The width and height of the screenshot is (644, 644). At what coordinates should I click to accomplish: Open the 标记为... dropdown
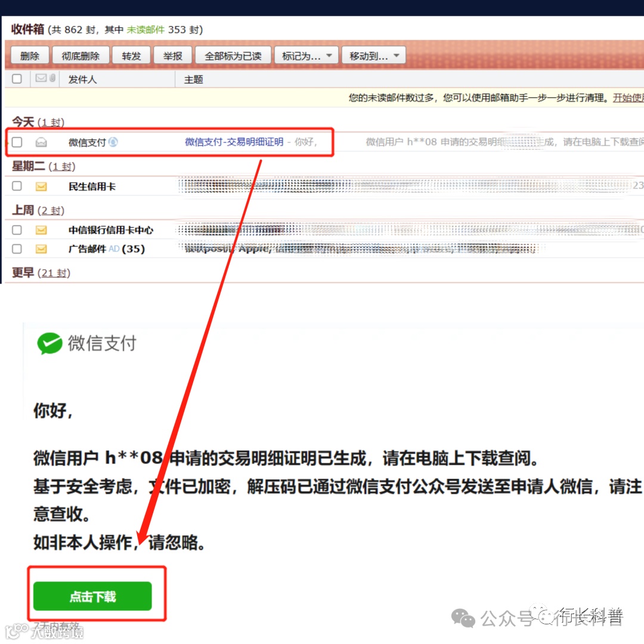(306, 55)
